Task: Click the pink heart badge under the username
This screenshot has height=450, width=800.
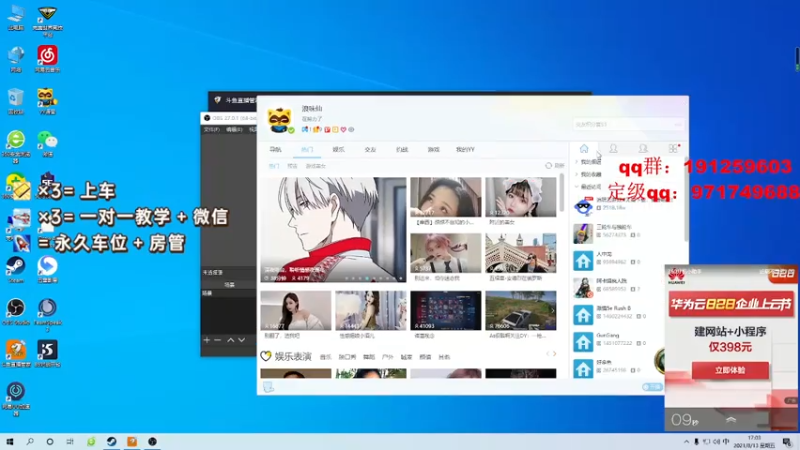Action: point(343,130)
